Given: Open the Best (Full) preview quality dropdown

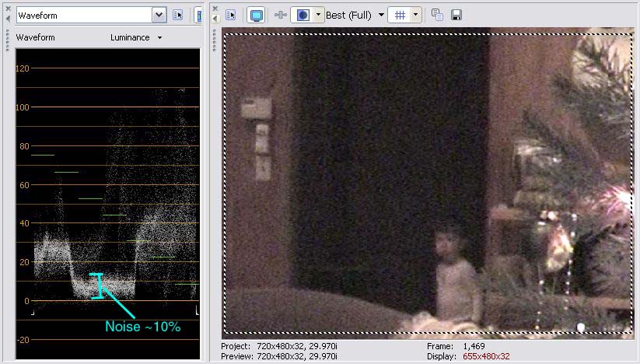Looking at the screenshot, I should (x=355, y=16).
